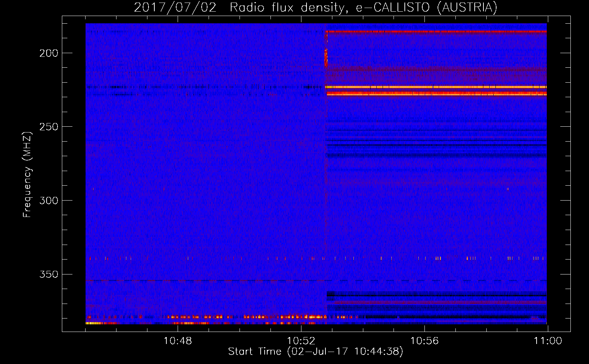Click the 200 frequency tick label

pos(49,54)
